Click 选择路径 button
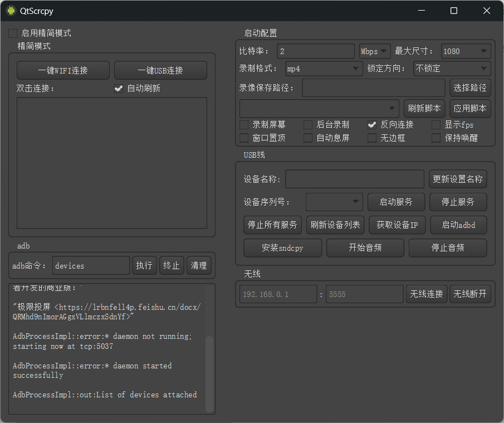Screen dimensions: 504x423 (470, 87)
